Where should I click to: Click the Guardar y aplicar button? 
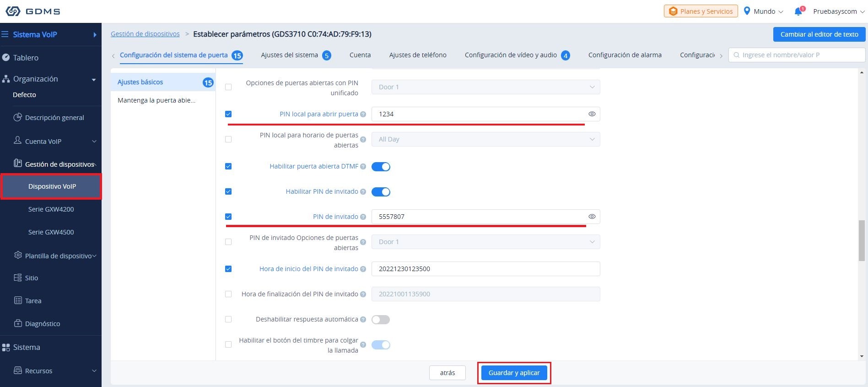[x=514, y=373]
